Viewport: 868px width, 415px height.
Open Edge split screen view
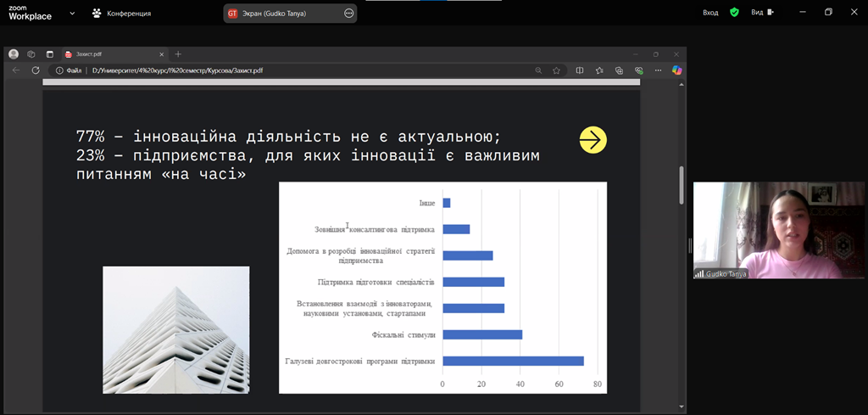(x=580, y=70)
